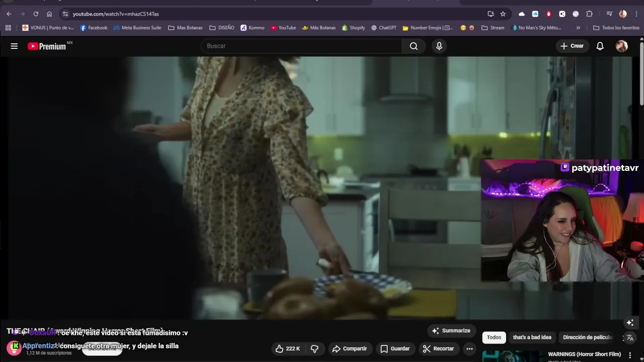644x362 pixels.
Task: Focus the Buscar search field
Action: [x=301, y=46]
